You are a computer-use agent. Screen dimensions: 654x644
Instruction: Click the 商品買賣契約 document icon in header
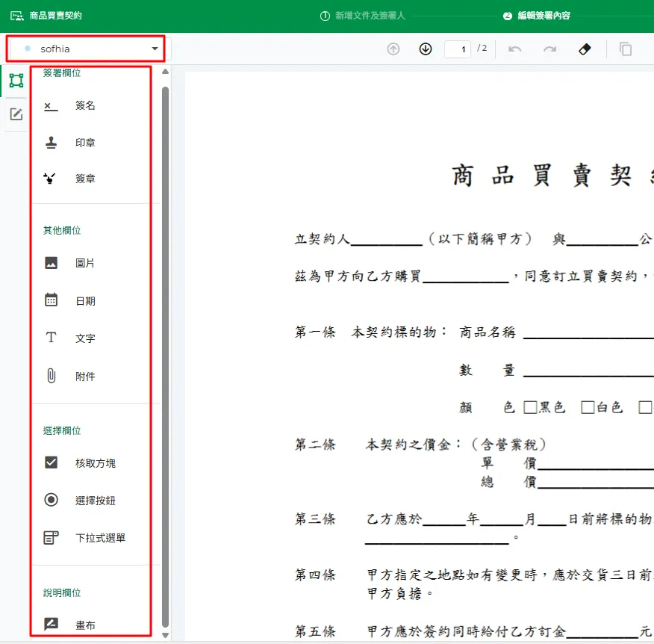point(16,16)
